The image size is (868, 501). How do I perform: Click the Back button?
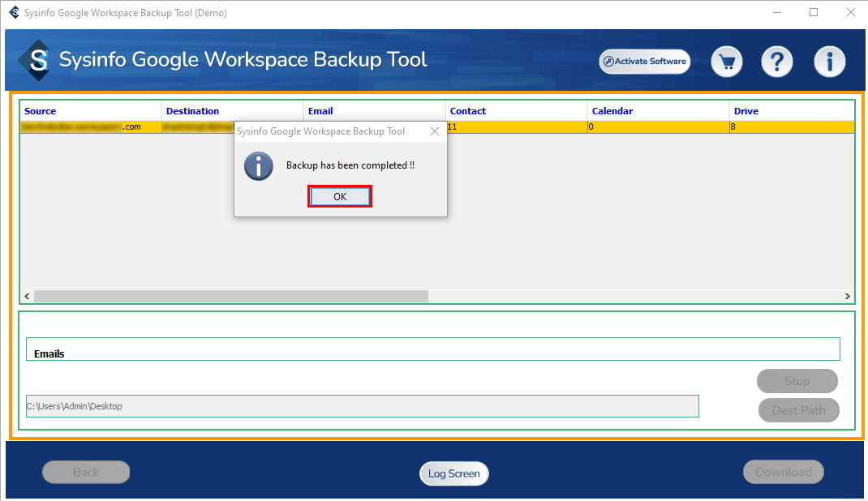point(86,472)
